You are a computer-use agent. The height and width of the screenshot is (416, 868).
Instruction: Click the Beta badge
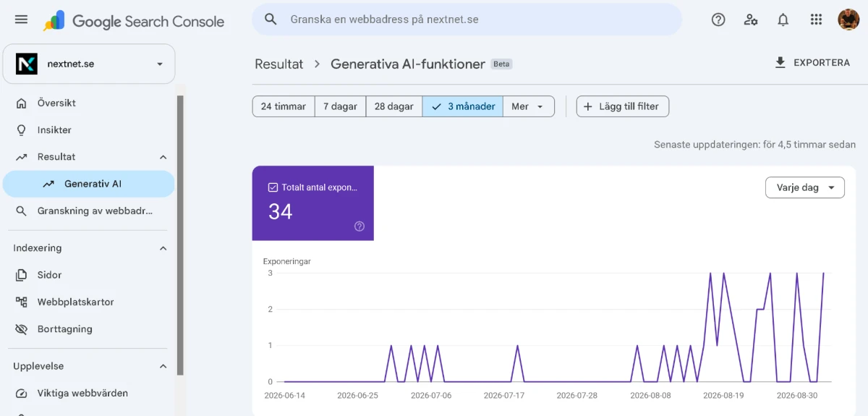pos(501,64)
